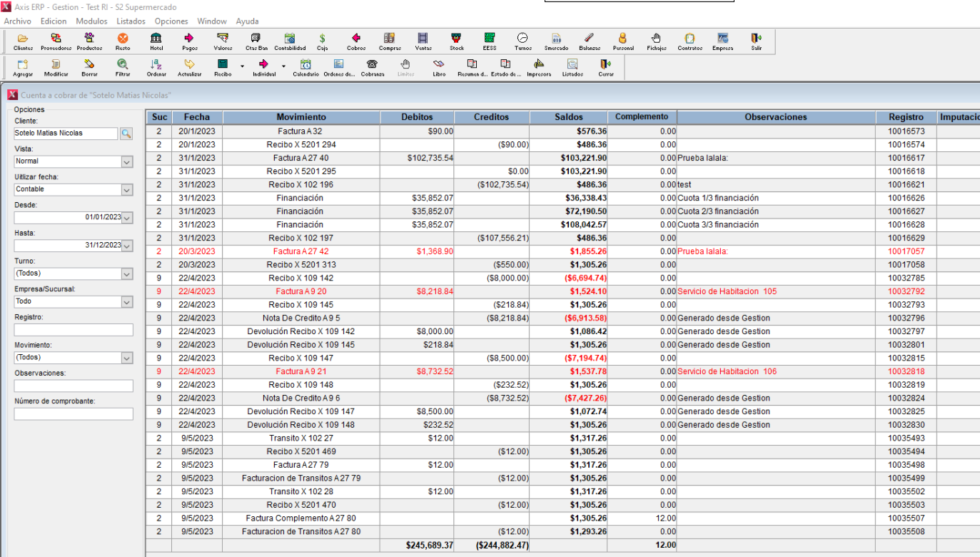Click the Número de comprobante input field

click(x=74, y=414)
